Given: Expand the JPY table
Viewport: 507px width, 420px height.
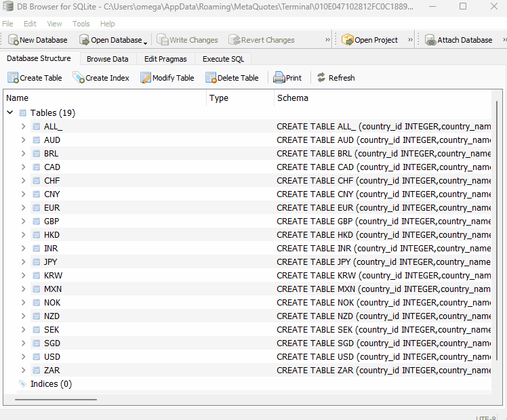Looking at the screenshot, I should [x=23, y=261].
